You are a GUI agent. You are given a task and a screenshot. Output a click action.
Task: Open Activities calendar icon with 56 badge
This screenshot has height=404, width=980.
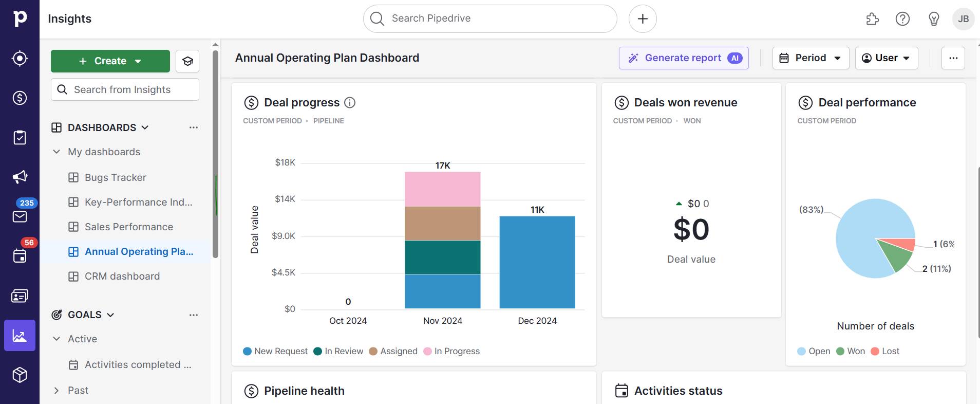click(20, 255)
